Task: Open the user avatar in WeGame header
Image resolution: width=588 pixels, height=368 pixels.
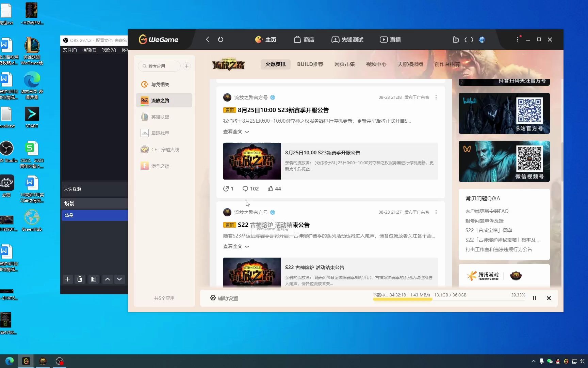Action: 482,40
